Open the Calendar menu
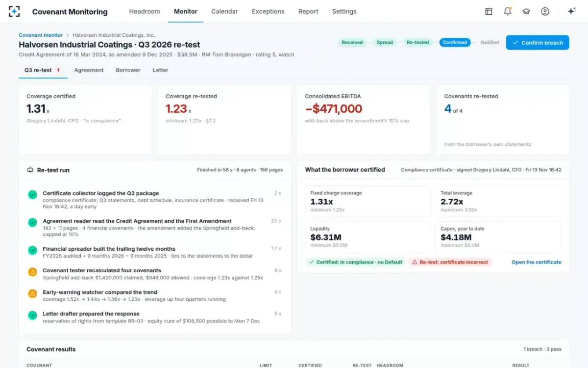 click(224, 11)
